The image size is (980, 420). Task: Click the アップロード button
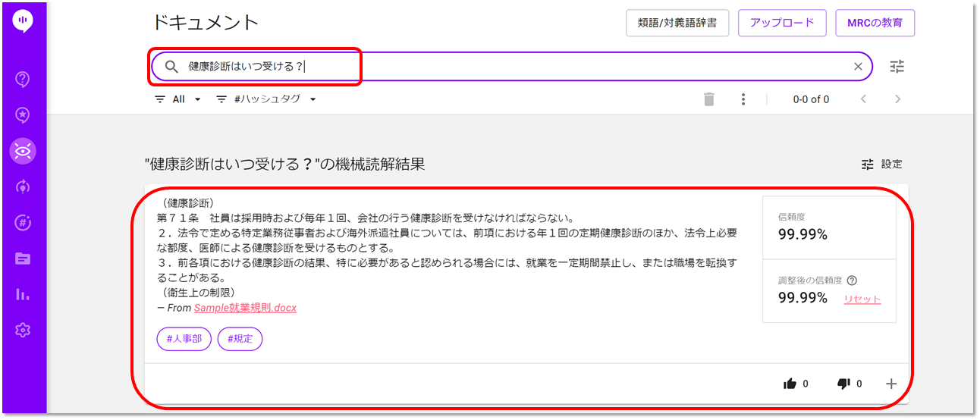tap(782, 23)
